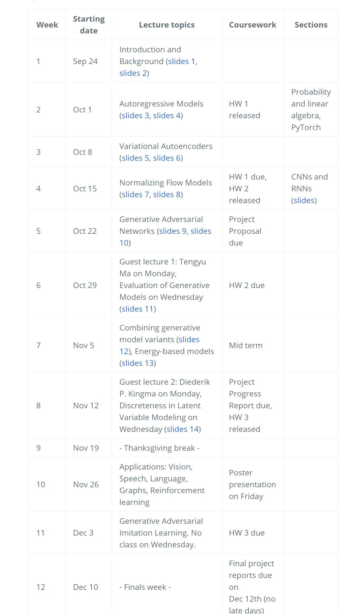This screenshot has height=614, width=364.
Task: Click slides 3 for Autoregressive Models
Action: pyautogui.click(x=135, y=116)
